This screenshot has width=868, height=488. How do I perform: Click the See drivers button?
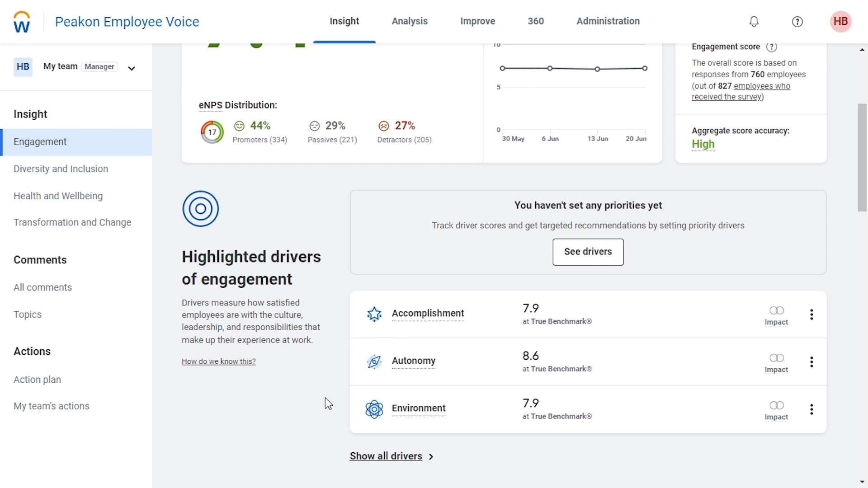[588, 252]
